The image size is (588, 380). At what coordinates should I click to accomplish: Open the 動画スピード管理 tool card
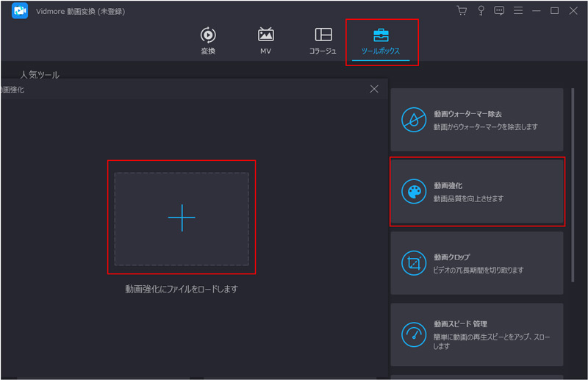(x=476, y=334)
